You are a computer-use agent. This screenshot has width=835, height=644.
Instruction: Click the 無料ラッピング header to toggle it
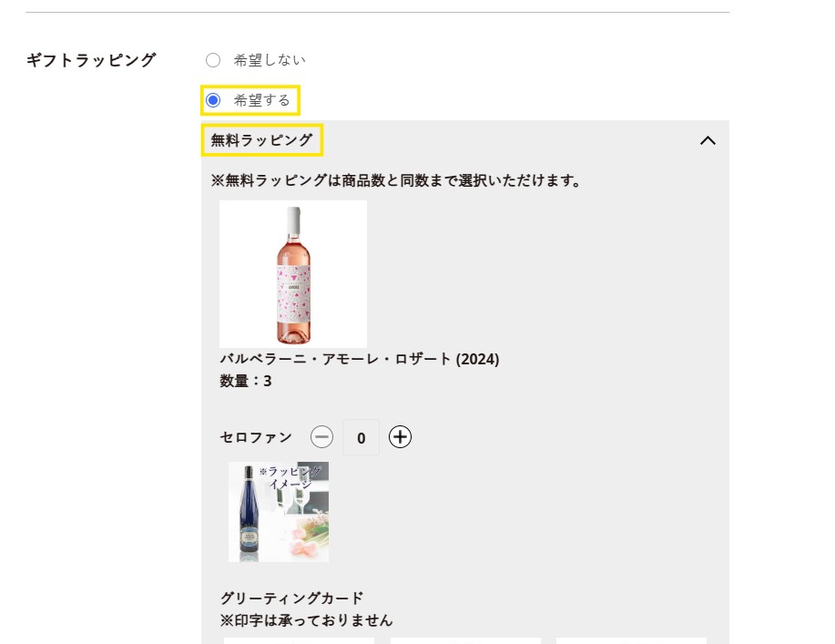coord(261,141)
